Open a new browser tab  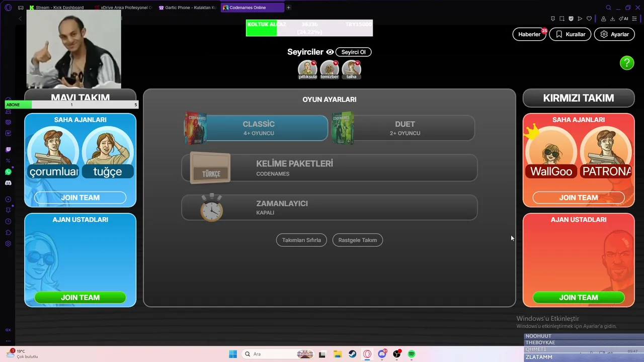click(288, 8)
